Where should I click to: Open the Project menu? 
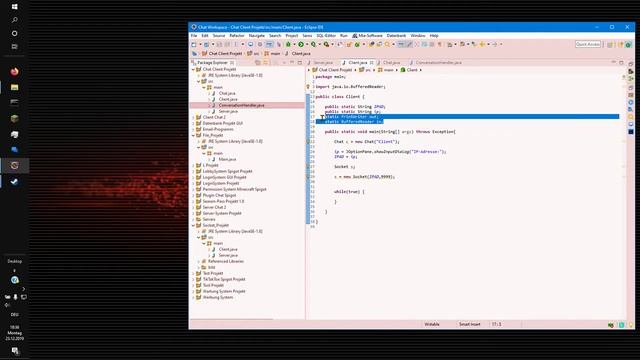coord(291,36)
